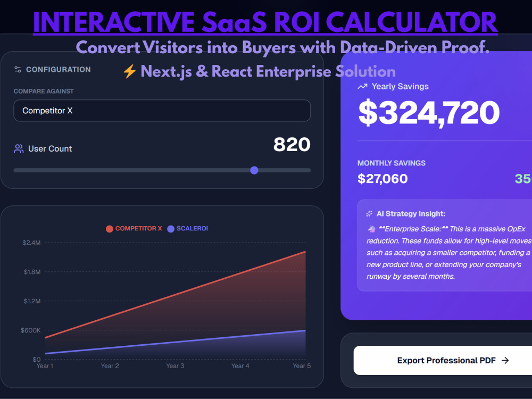Click the COMPETITOR X legend label

pos(138,228)
